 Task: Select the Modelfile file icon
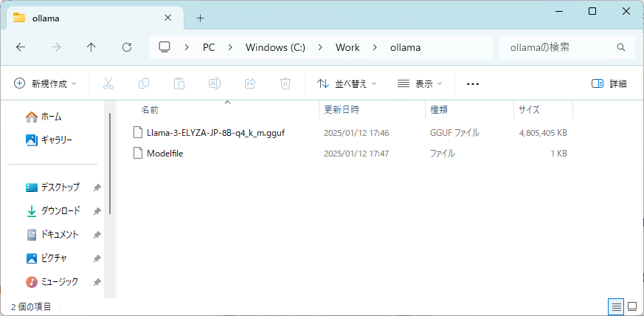tap(139, 154)
